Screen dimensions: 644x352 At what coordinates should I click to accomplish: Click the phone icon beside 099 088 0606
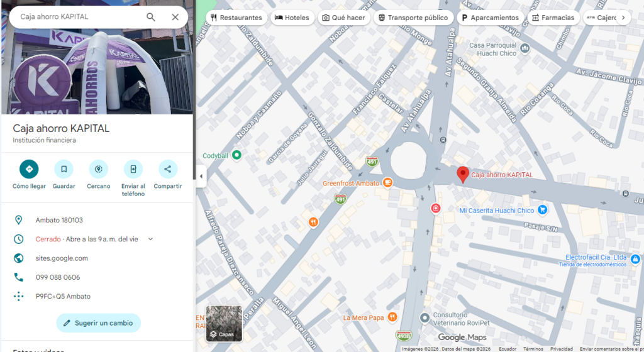(18, 277)
